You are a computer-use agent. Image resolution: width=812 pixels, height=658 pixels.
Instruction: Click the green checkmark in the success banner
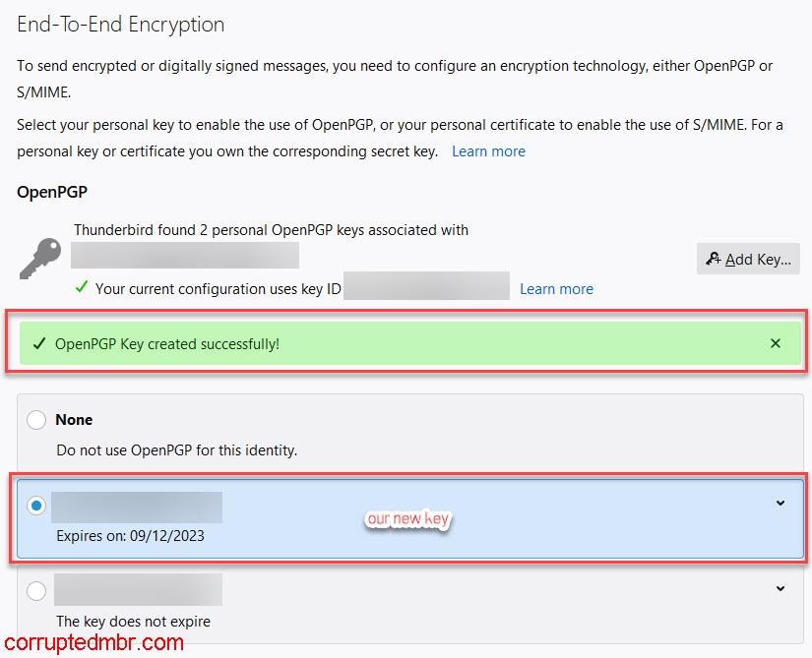(x=39, y=344)
